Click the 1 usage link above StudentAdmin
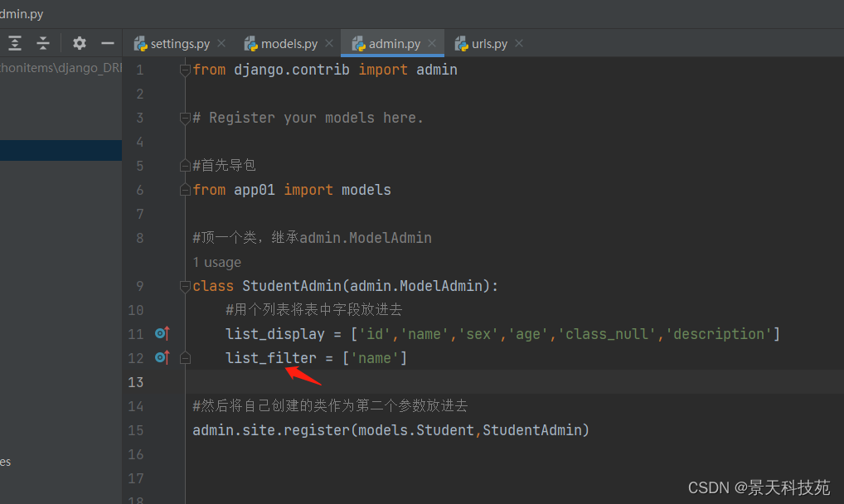 pos(216,261)
